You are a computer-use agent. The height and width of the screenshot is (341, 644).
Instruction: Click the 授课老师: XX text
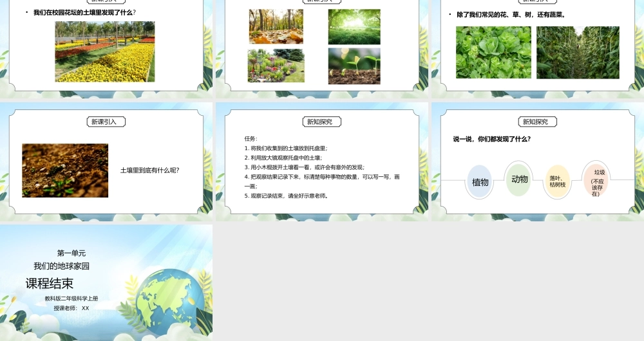click(71, 308)
